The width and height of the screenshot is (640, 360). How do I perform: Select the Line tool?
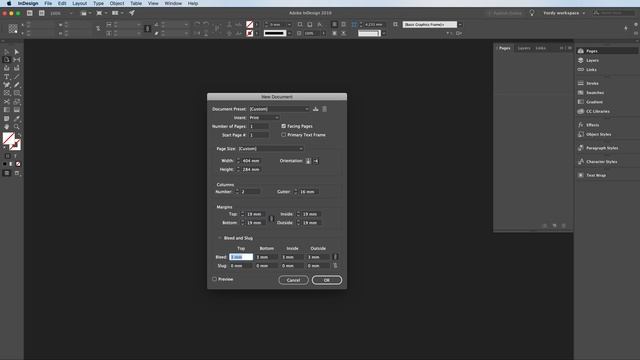point(16,77)
